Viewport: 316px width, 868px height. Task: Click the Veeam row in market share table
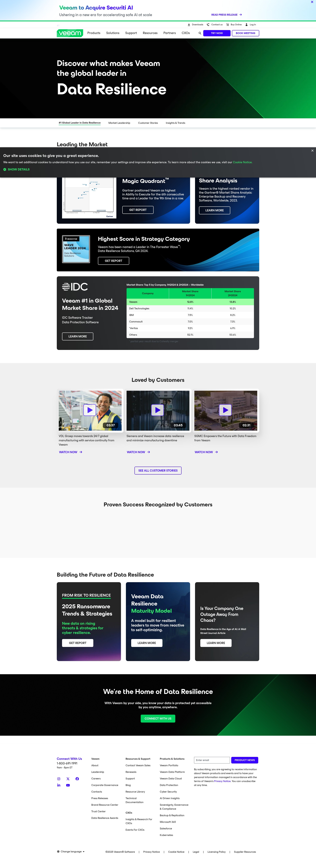tap(190, 302)
